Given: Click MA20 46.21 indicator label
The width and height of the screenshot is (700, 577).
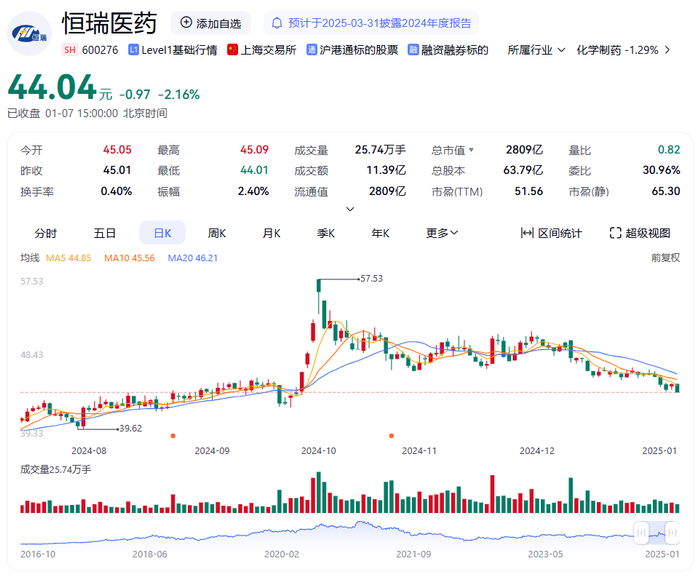Looking at the screenshot, I should pyautogui.click(x=193, y=258).
